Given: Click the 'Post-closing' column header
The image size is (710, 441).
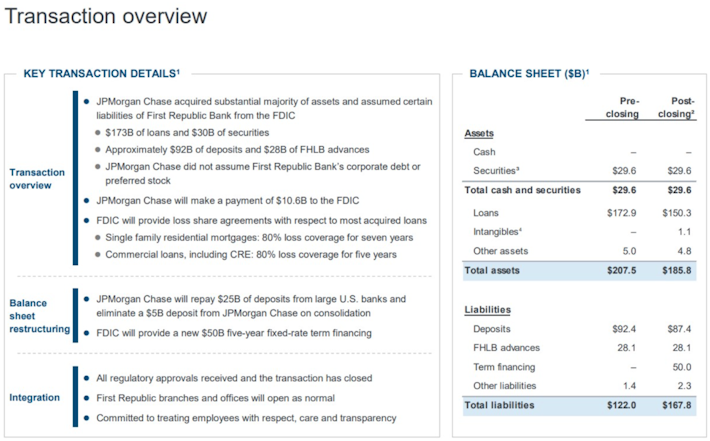Looking at the screenshot, I should click(x=676, y=107).
